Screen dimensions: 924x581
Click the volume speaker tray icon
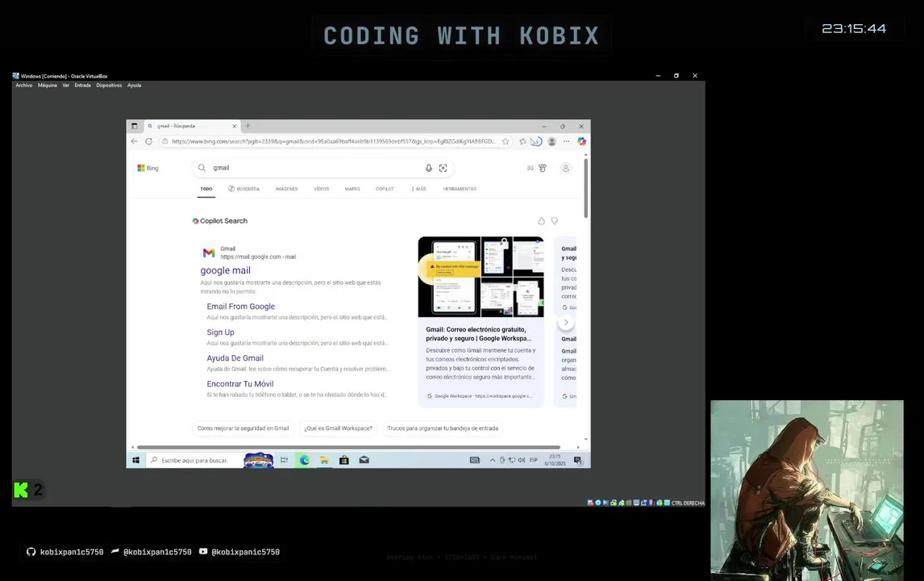[522, 460]
